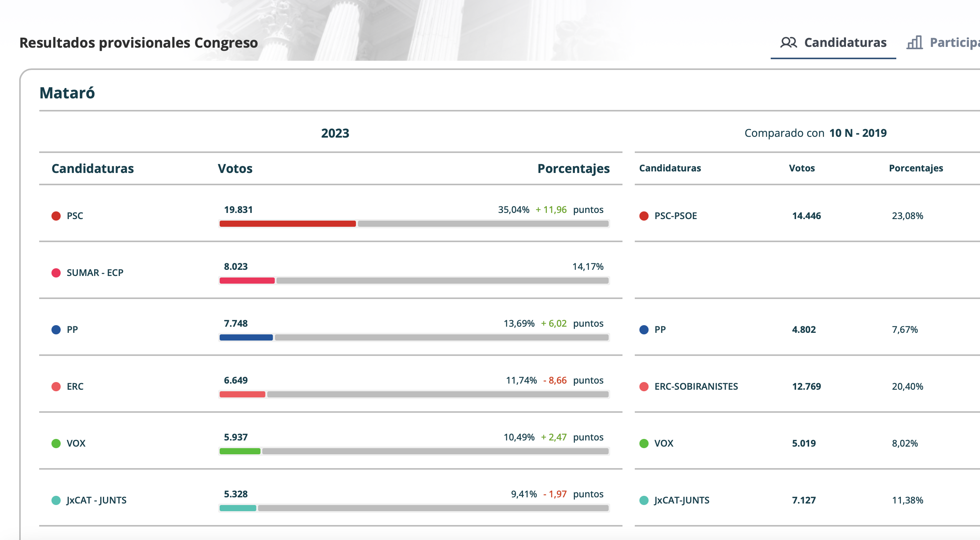Click 2019 VOX votes 5.019
The height and width of the screenshot is (540, 980).
click(804, 444)
